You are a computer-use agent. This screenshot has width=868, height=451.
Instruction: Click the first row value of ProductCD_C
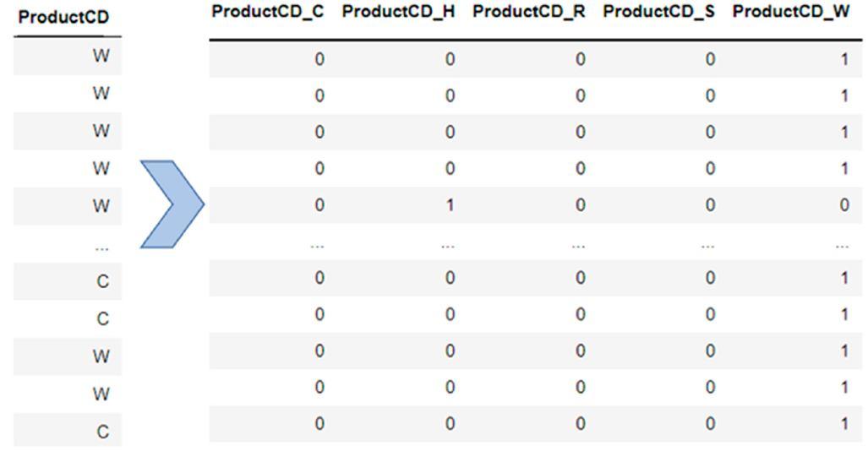pos(319,59)
